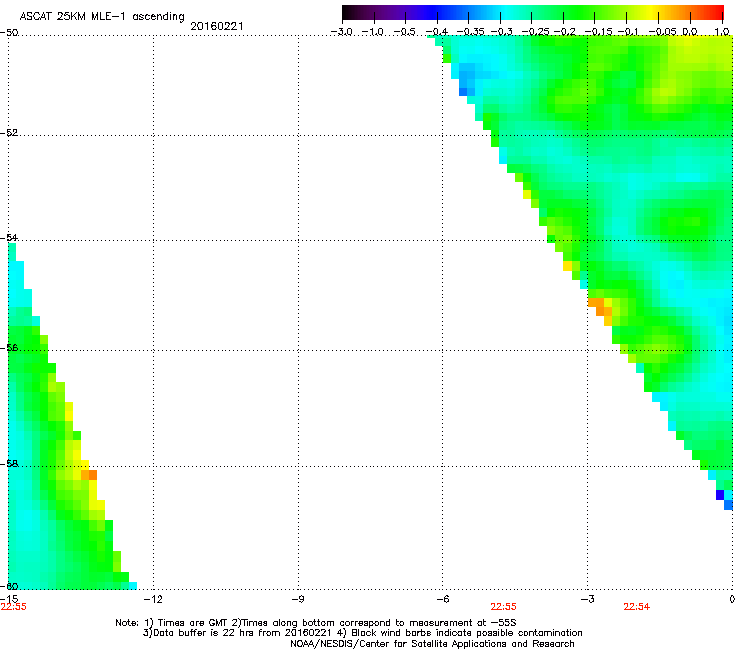The image size is (740, 650).
Task: Click the red '22:55' time under the -15 label
Action: [x=14, y=607]
